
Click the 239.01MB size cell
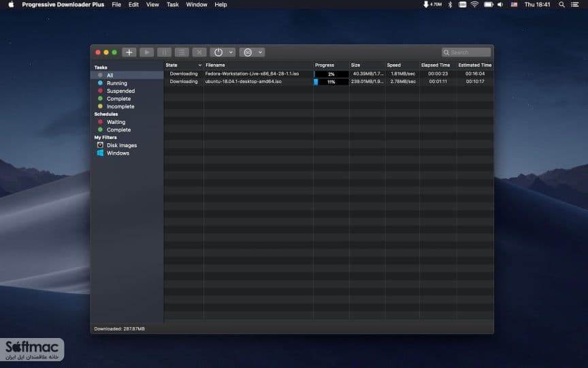[367, 82]
